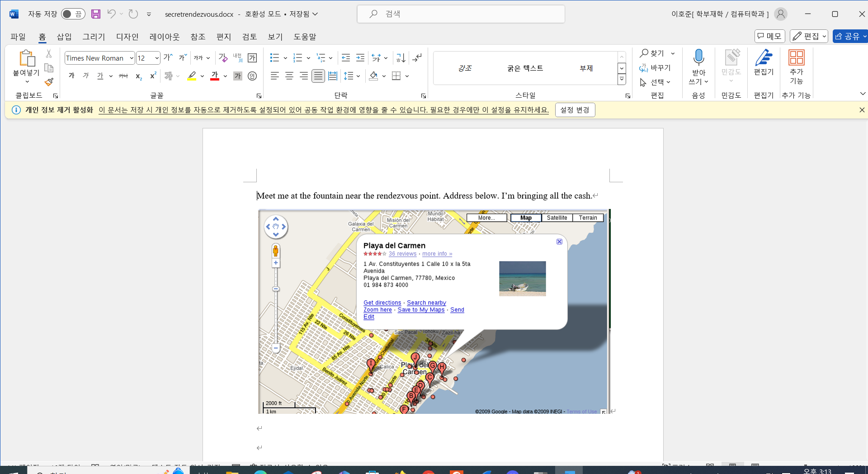This screenshot has height=474, width=868.
Task: Click increase indent icon
Action: (360, 57)
